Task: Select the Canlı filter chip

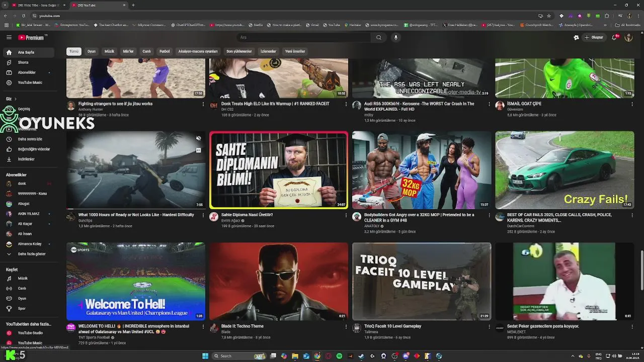Action: click(146, 51)
